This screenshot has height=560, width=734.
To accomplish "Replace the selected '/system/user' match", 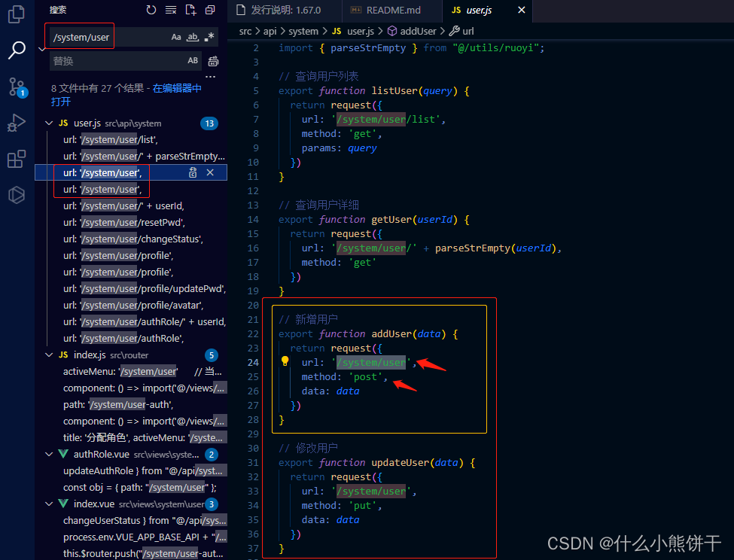I will (193, 172).
